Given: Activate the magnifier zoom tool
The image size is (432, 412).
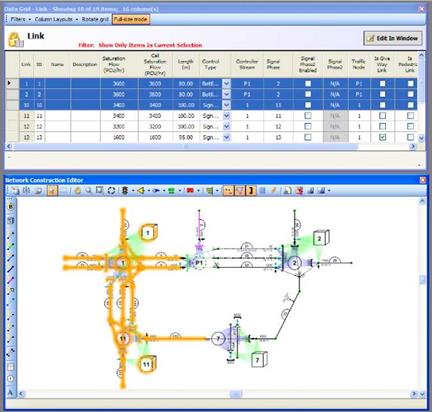Looking at the screenshot, I should [89, 191].
